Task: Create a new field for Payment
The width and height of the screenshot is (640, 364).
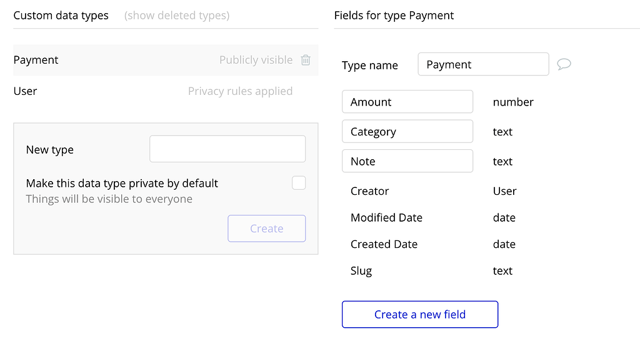Action: 419,314
